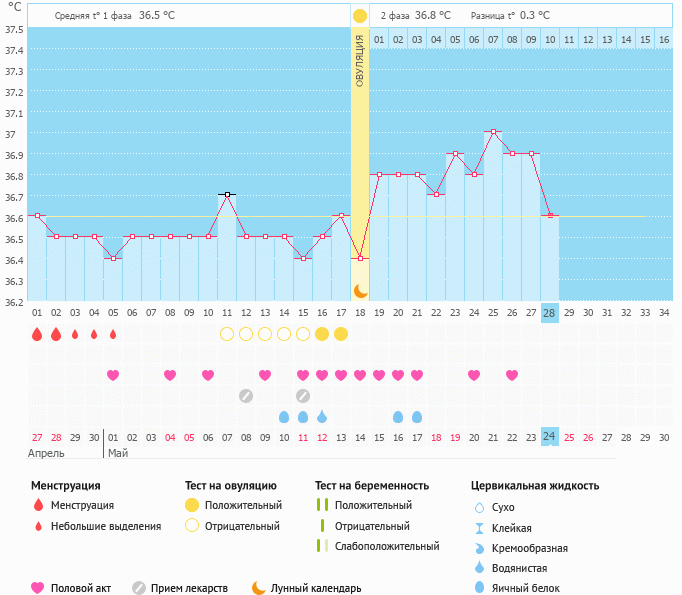Click the 37.0 temperature point on day 25

click(492, 132)
